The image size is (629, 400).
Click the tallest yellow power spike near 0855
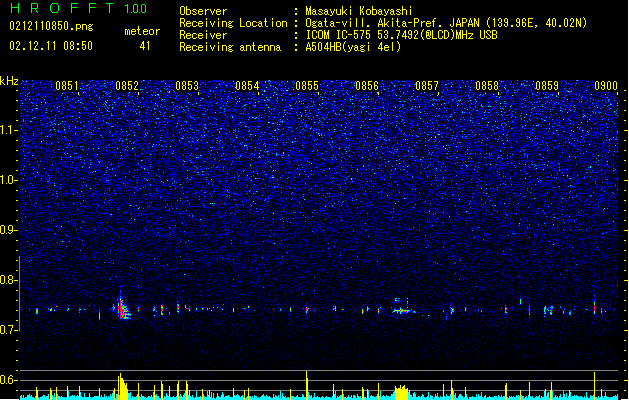306,384
